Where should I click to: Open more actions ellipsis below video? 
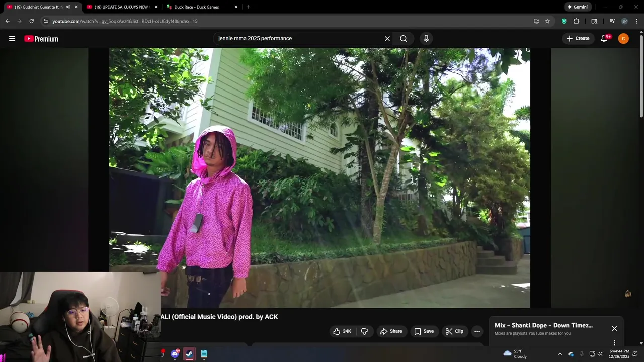point(477,331)
